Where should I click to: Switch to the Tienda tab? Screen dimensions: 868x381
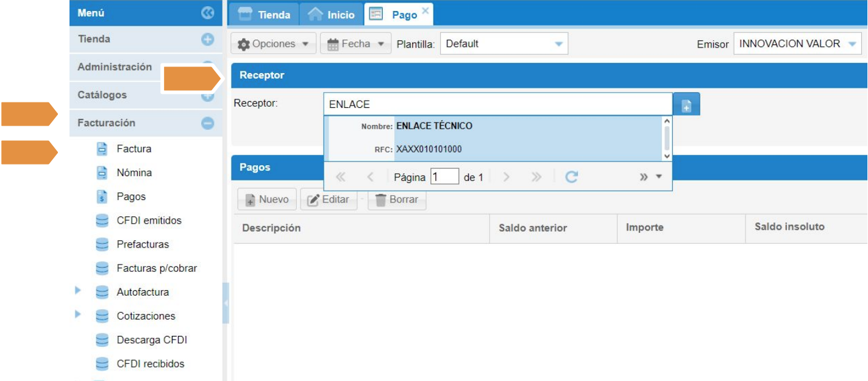coord(264,15)
